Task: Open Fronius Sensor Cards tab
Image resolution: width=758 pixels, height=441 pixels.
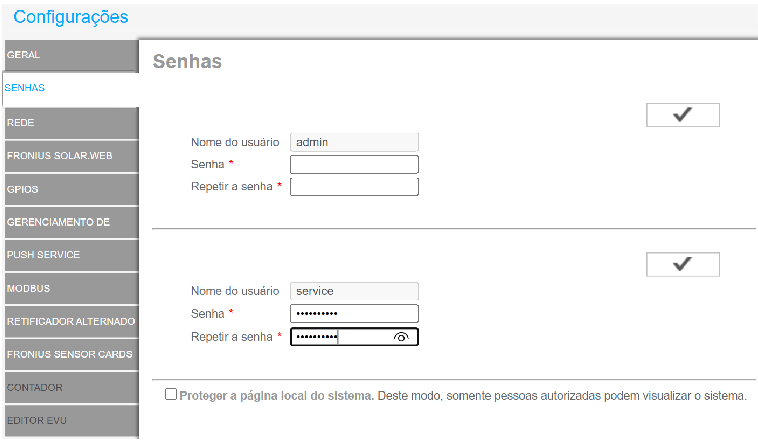Action: (68, 354)
